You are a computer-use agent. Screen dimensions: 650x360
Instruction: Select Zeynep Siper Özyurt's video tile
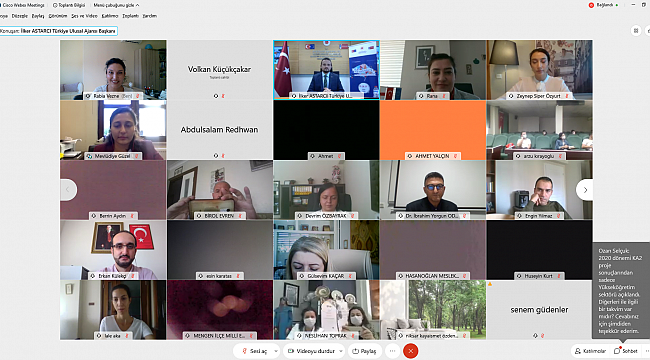pyautogui.click(x=539, y=70)
